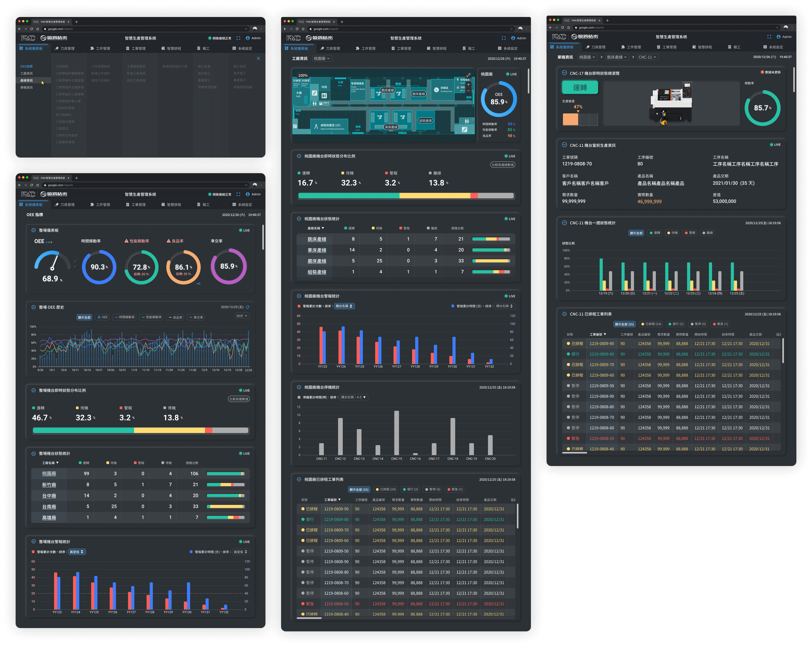Open the 桃園廠 link in factory table
812x647 pixels.
[x=49, y=473]
